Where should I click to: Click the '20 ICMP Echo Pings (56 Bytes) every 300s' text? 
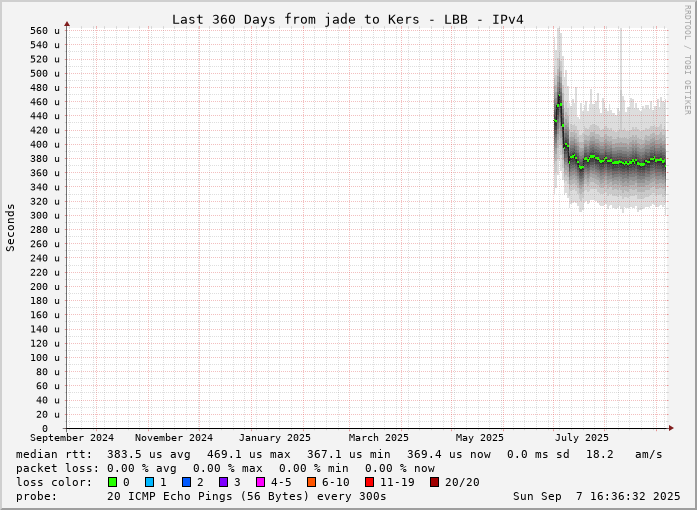point(246,496)
